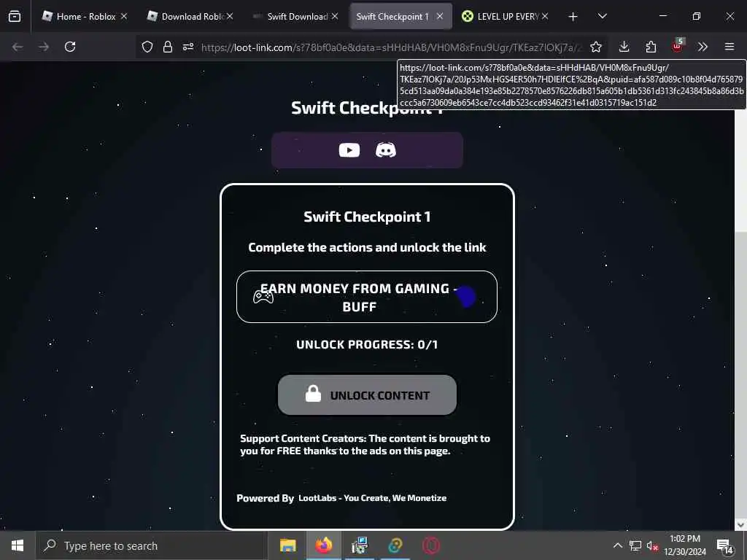
Task: Open a new browser tab
Action: 573,17
